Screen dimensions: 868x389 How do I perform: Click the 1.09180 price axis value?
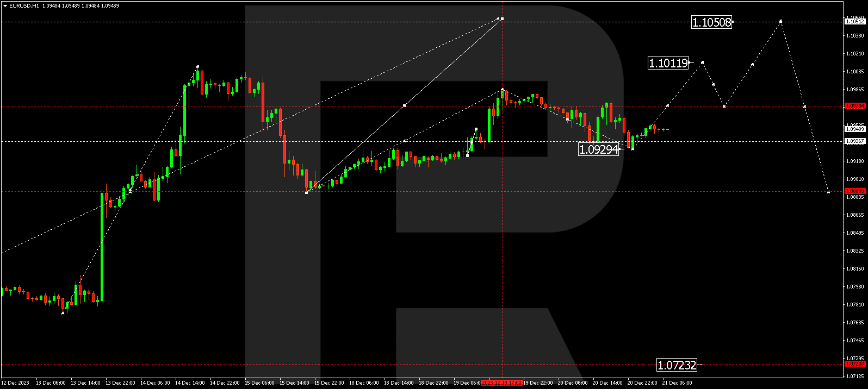pyautogui.click(x=855, y=161)
